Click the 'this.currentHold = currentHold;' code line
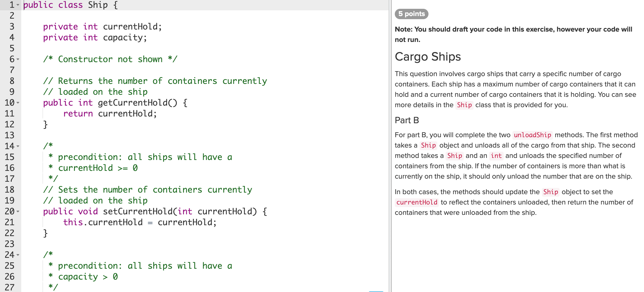644x292 pixels. [x=140, y=222]
